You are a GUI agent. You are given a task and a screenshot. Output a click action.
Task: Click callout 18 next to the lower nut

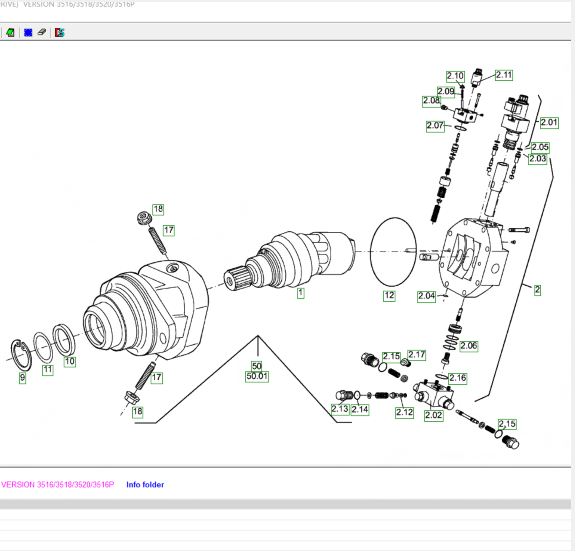pos(138,412)
